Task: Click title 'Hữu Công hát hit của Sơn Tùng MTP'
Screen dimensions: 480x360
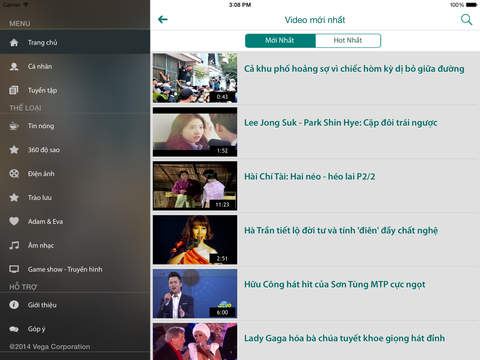Action: coord(335,285)
